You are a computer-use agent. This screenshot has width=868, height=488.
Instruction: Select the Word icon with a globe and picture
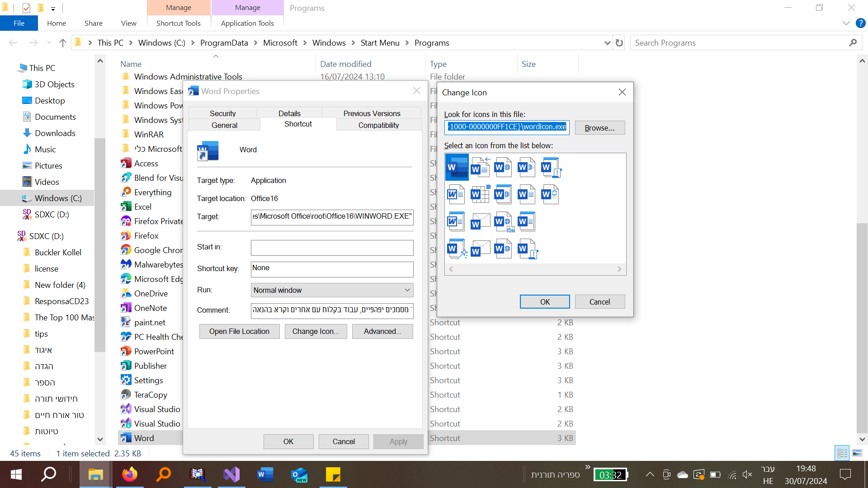[504, 221]
